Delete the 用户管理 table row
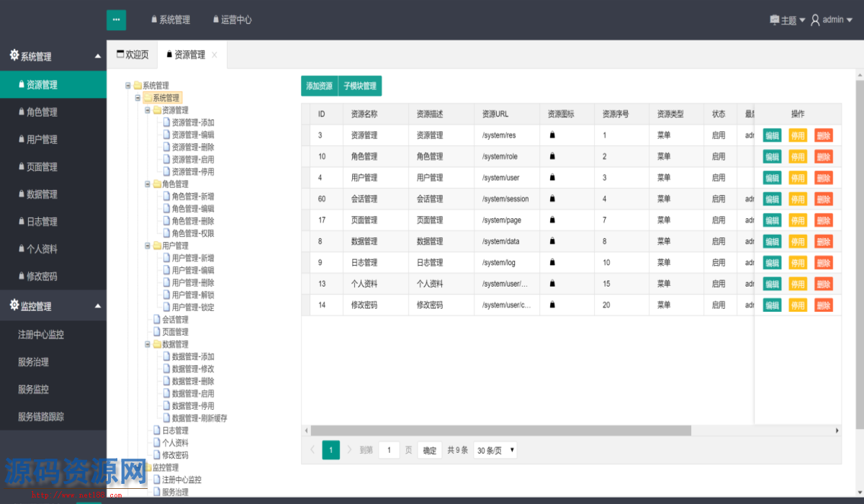The width and height of the screenshot is (864, 504). click(824, 178)
